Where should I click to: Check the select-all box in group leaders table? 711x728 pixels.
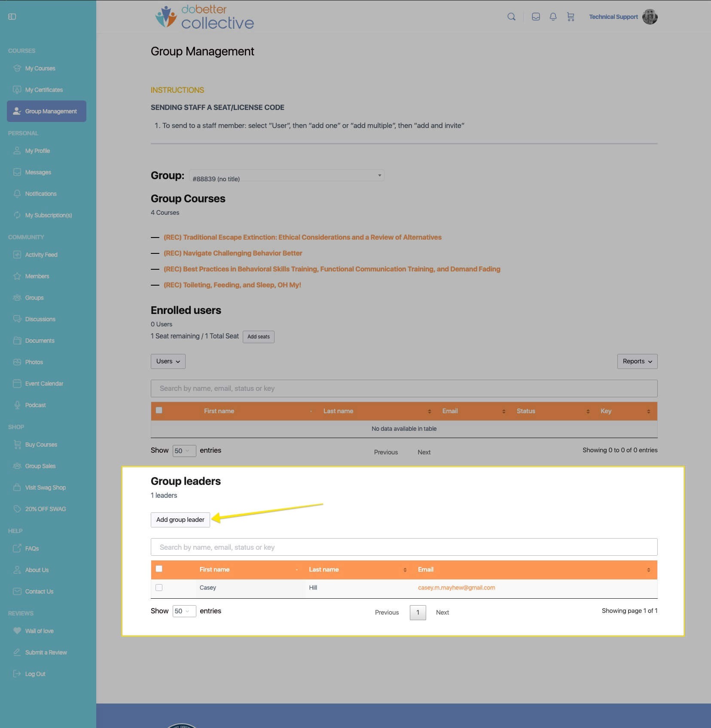coord(159,569)
